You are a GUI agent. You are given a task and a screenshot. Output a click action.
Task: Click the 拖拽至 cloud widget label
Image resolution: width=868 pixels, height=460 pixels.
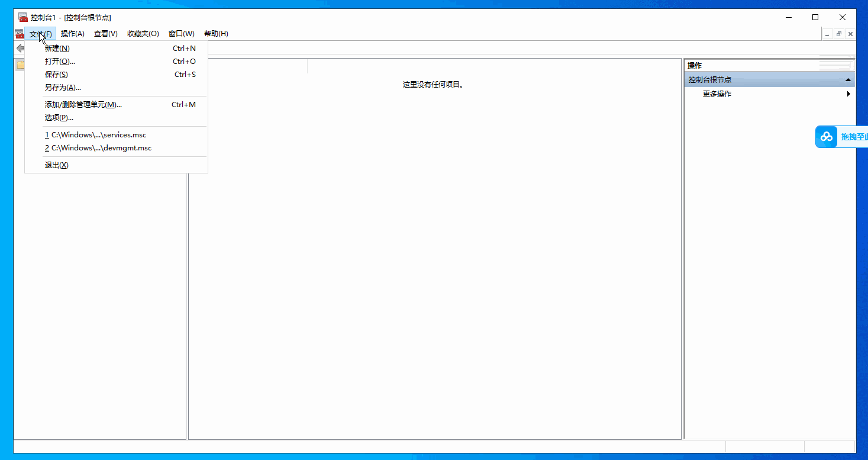click(x=854, y=137)
